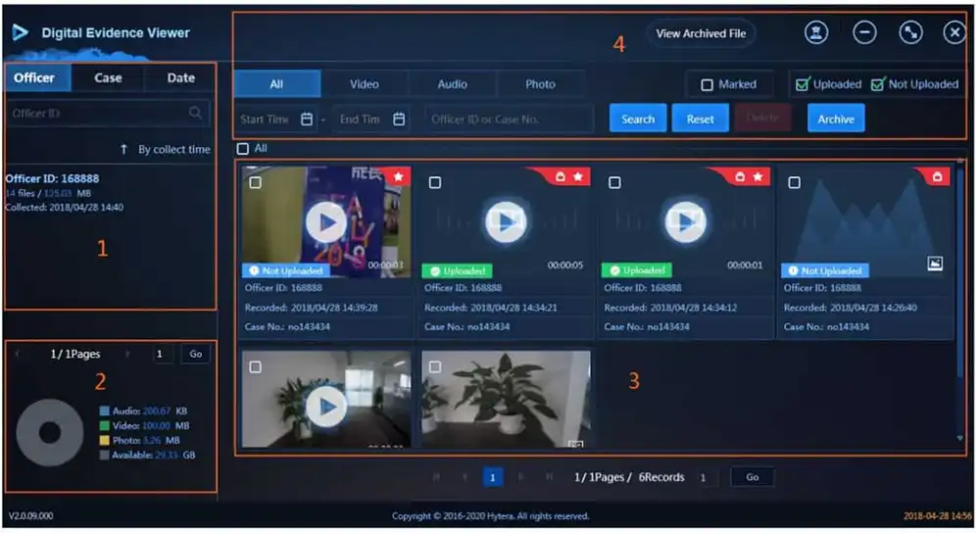
Task: Click the image icon on the fourth file
Action: [x=935, y=263]
